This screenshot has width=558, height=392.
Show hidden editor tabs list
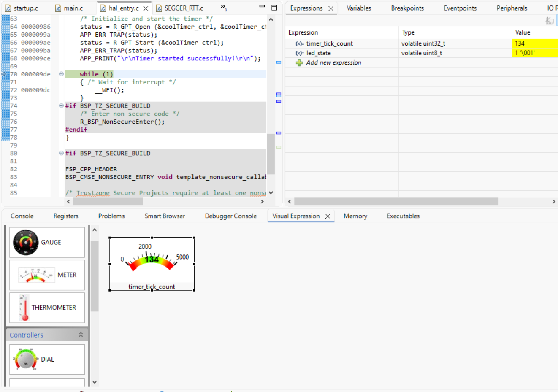tap(224, 8)
